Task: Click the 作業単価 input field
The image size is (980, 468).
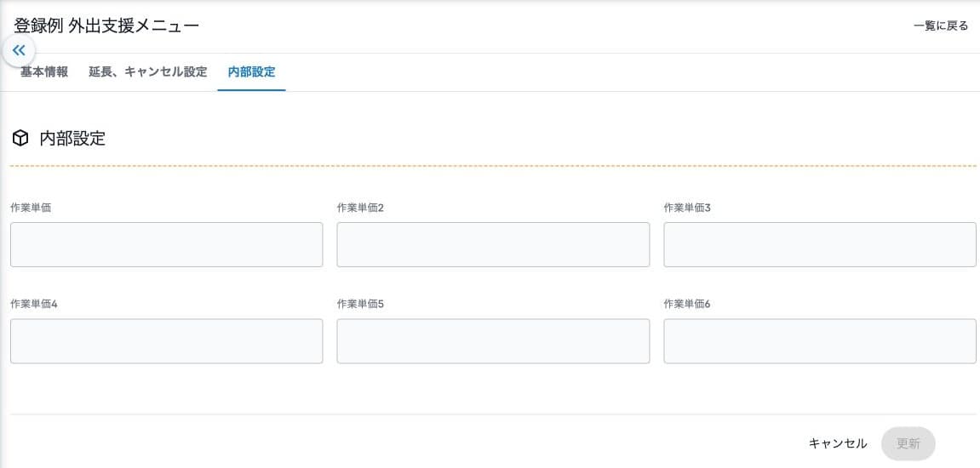Action: pyautogui.click(x=167, y=244)
